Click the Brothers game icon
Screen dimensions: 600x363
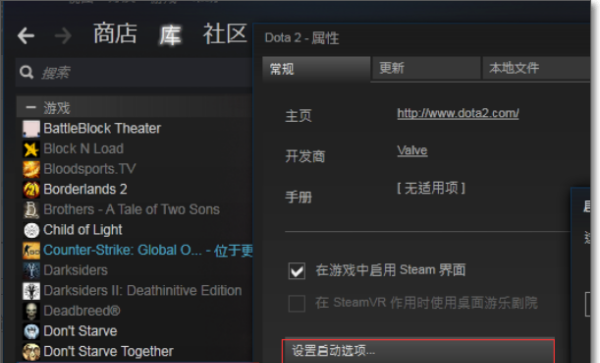(31, 210)
